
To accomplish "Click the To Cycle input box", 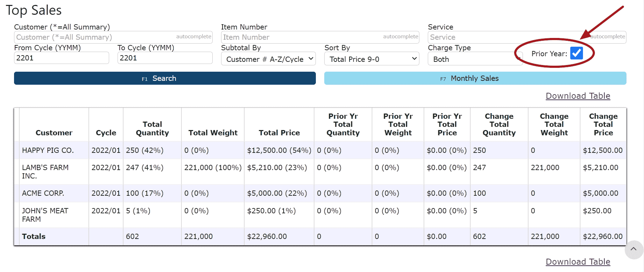I will (165, 58).
